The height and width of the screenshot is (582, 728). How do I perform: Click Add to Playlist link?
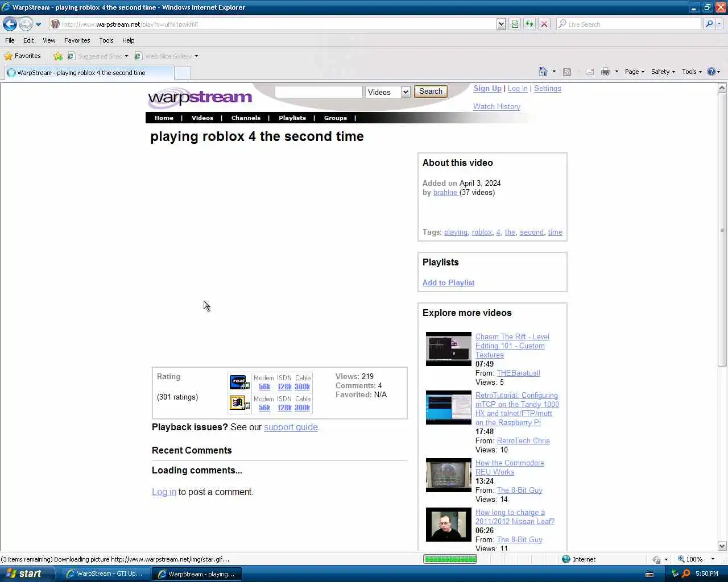pos(448,283)
